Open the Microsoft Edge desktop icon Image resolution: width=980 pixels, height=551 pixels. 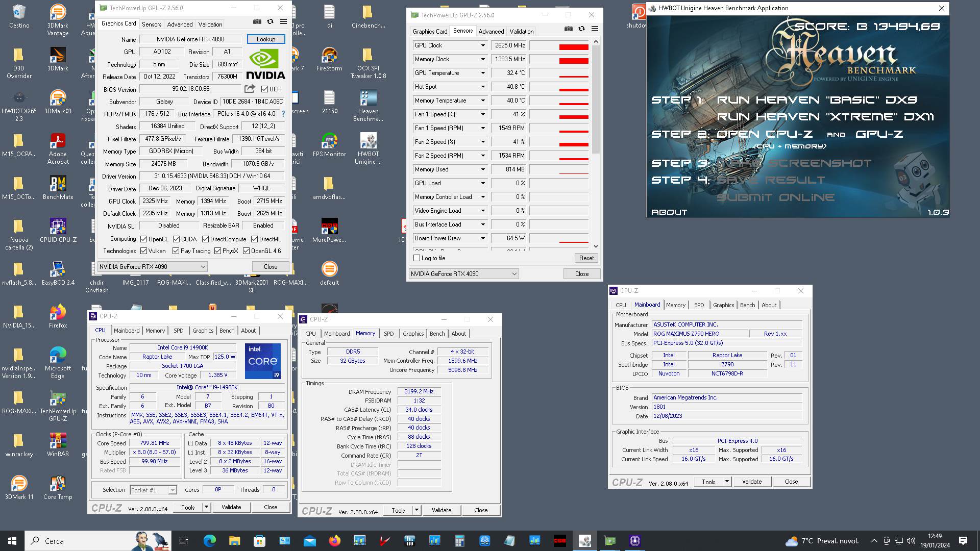tap(58, 363)
